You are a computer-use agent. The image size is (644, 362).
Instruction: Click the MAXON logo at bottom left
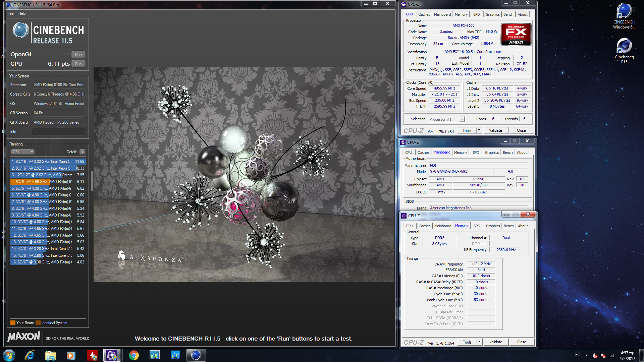(24, 337)
